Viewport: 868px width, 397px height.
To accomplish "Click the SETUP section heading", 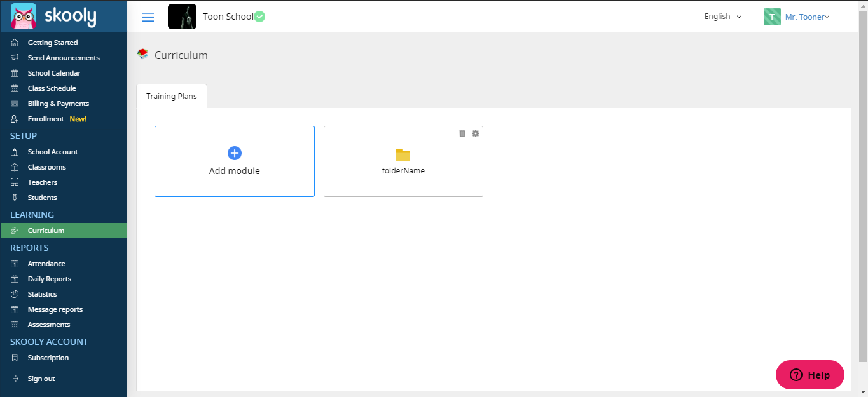I will click(x=24, y=136).
